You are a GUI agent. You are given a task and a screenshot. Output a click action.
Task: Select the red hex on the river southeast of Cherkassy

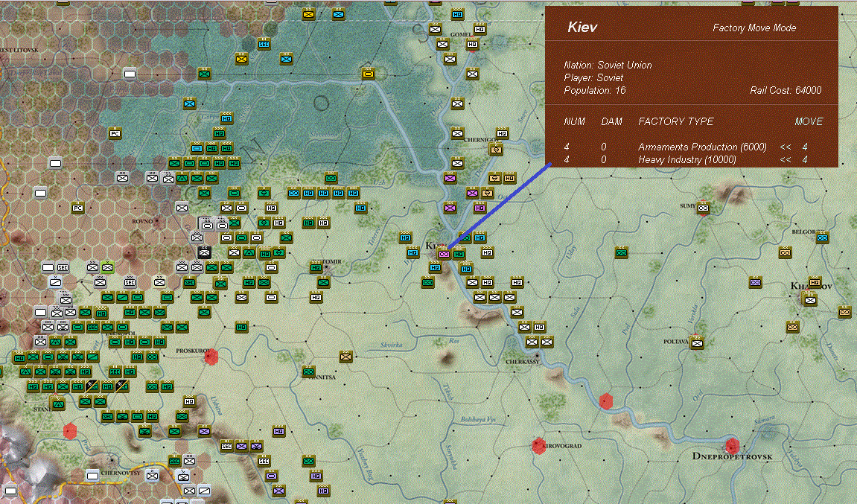click(x=605, y=401)
